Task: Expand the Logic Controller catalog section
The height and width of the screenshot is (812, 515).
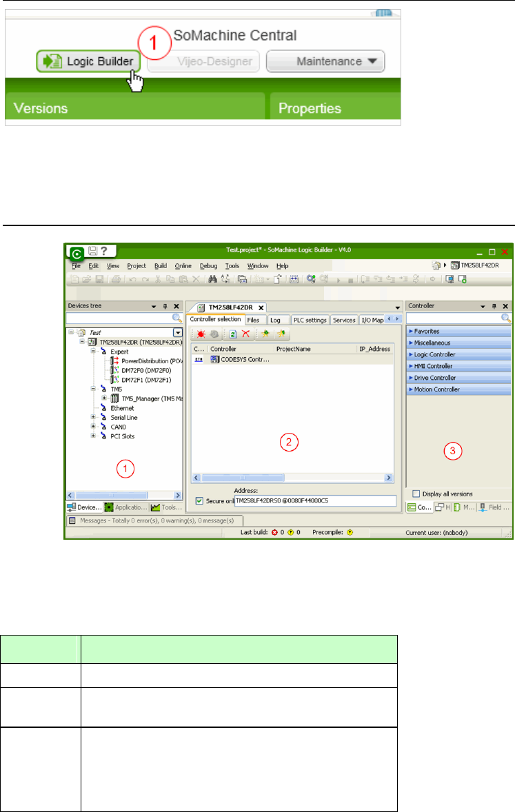Action: pos(458,354)
